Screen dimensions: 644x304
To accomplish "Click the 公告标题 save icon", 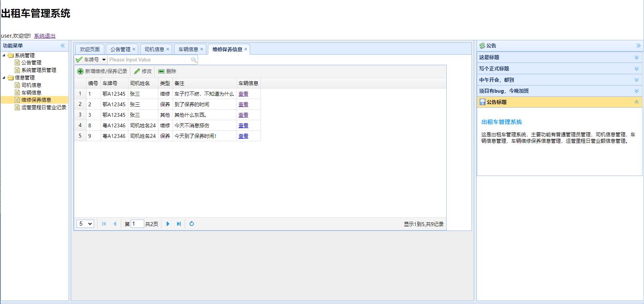I will 482,102.
